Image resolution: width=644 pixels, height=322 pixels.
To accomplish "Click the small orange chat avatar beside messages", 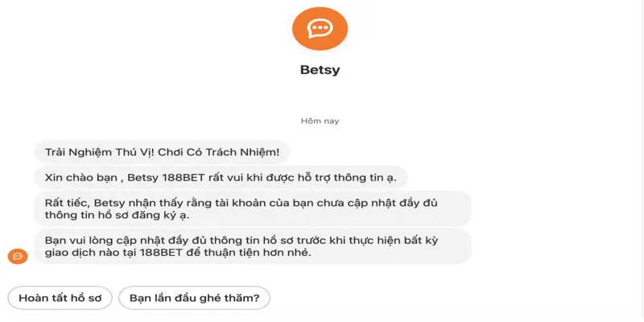I will tap(18, 256).
